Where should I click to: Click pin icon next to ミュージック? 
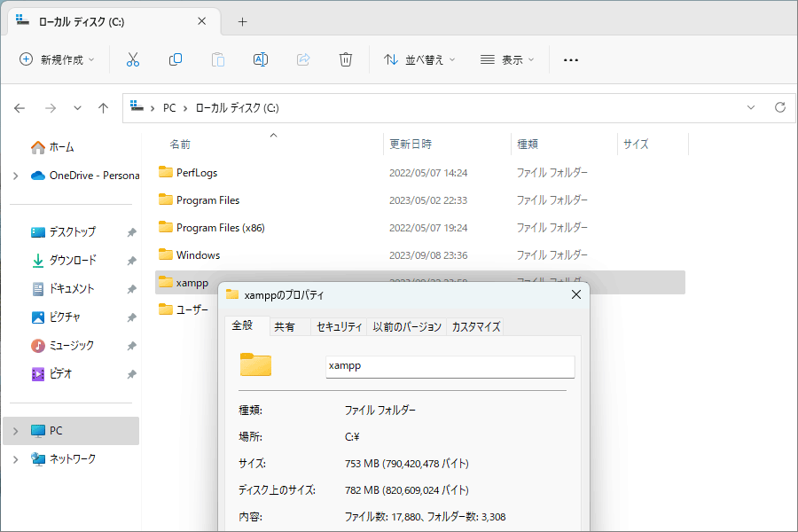tap(131, 346)
